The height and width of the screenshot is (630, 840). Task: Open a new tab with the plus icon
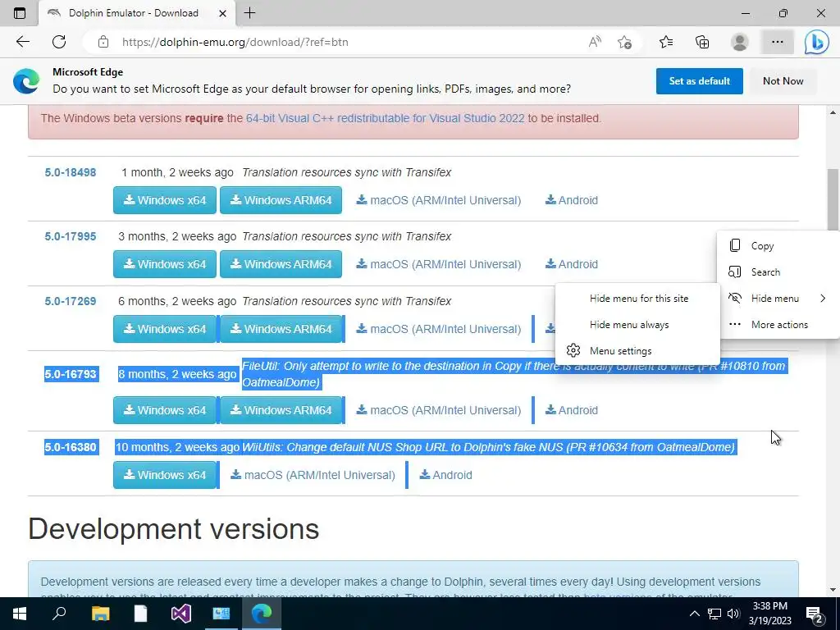(249, 13)
